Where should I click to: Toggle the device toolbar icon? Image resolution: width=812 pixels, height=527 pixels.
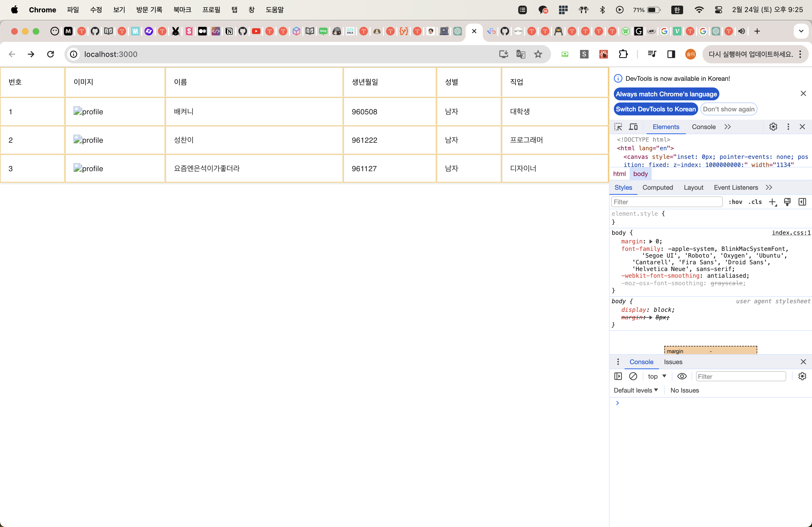633,127
